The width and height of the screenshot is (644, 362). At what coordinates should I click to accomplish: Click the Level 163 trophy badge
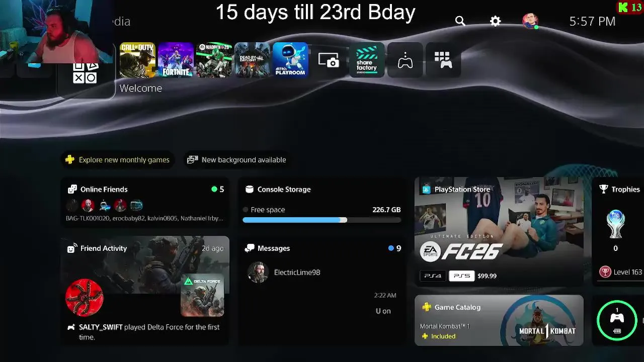(x=605, y=272)
